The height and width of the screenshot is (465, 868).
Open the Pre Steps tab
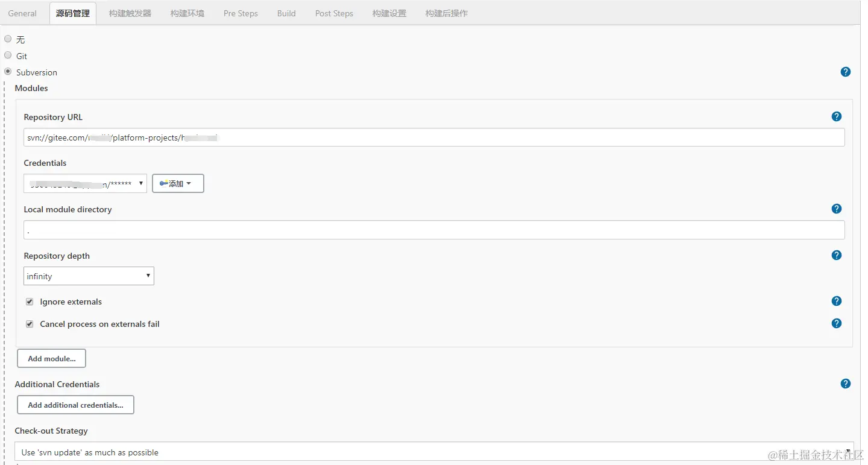[x=241, y=13]
